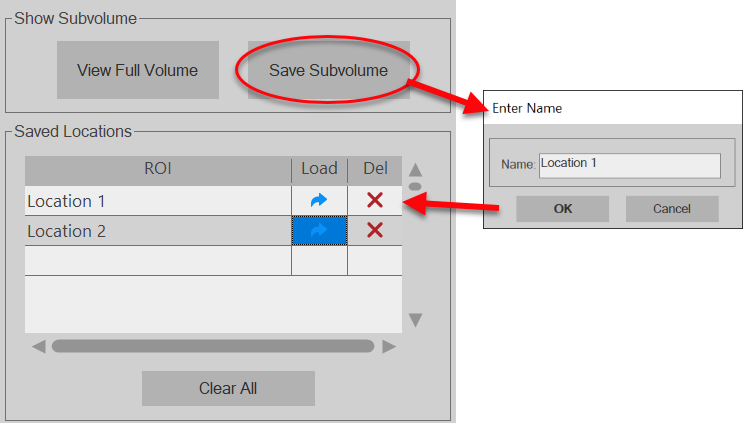Image resolution: width=743 pixels, height=423 pixels.
Task: Click the horizontal scrollbar track
Action: 213,346
